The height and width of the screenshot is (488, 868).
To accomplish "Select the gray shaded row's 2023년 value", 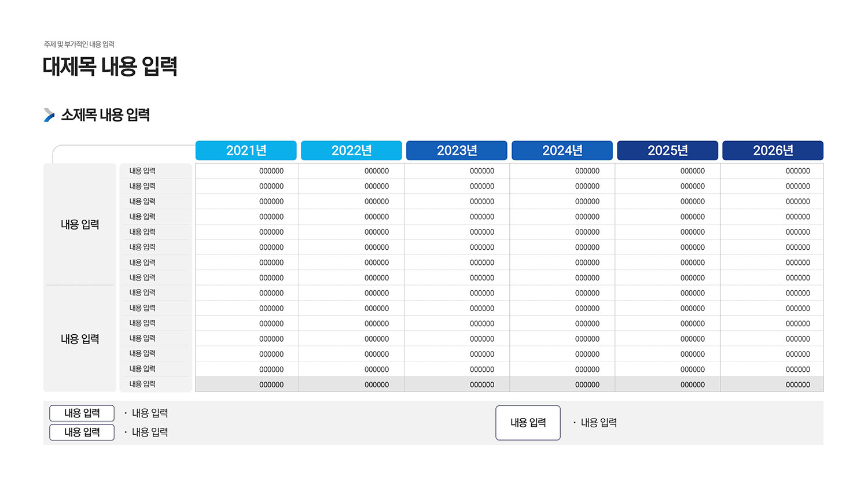I will pyautogui.click(x=482, y=385).
